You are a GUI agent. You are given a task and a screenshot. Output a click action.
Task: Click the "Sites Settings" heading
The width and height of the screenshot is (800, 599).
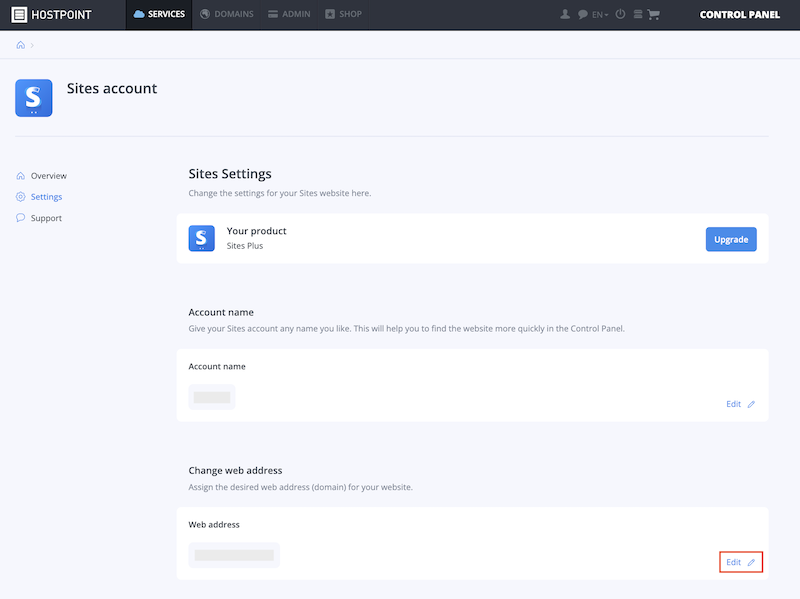pyautogui.click(x=230, y=173)
